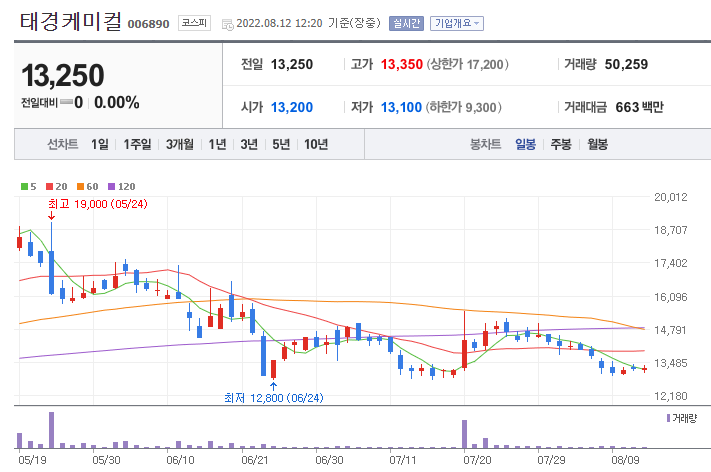Select the 1주일 line chart tab

tap(137, 144)
